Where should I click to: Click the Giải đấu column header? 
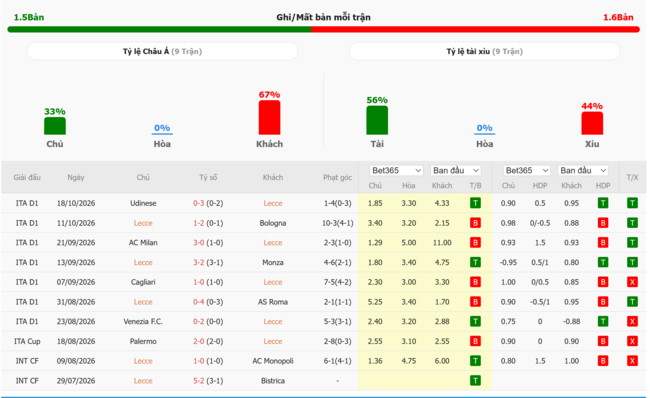27,177
